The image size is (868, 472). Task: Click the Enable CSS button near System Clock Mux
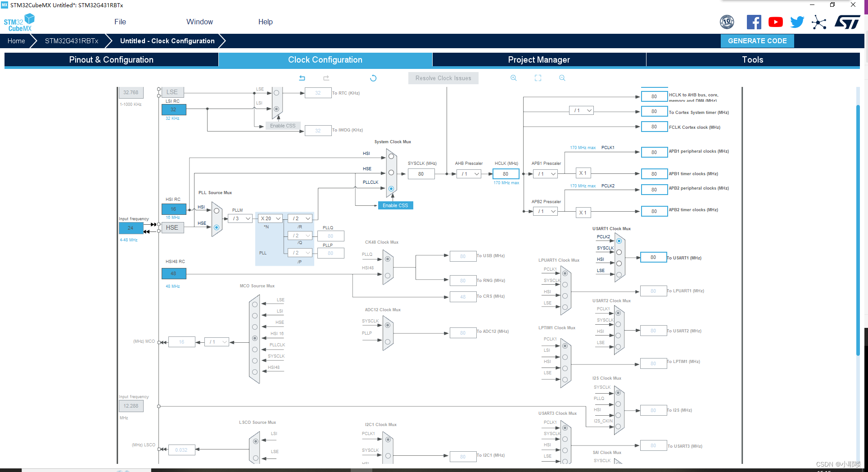pos(395,205)
